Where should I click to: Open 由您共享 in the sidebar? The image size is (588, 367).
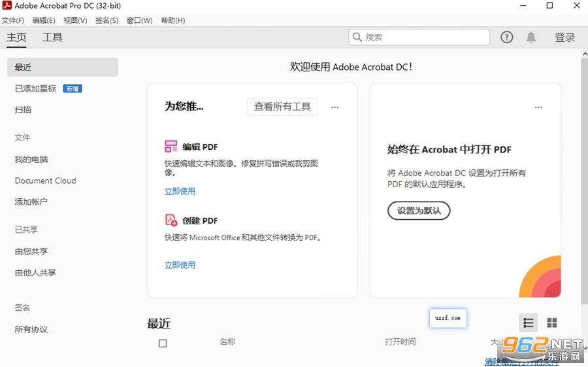point(31,251)
